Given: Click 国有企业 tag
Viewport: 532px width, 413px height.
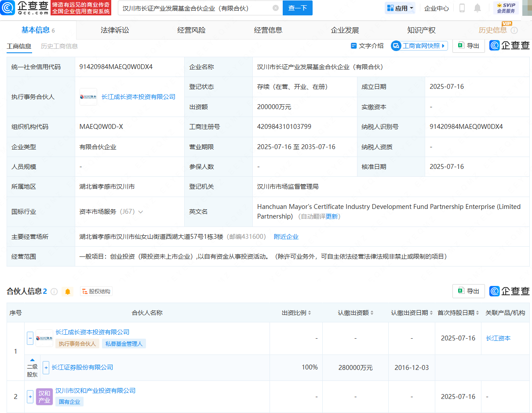Looking at the screenshot, I should [x=69, y=402].
